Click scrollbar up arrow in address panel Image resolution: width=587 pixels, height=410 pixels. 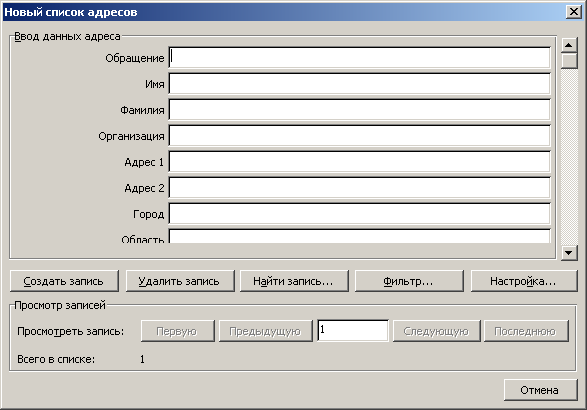569,45
